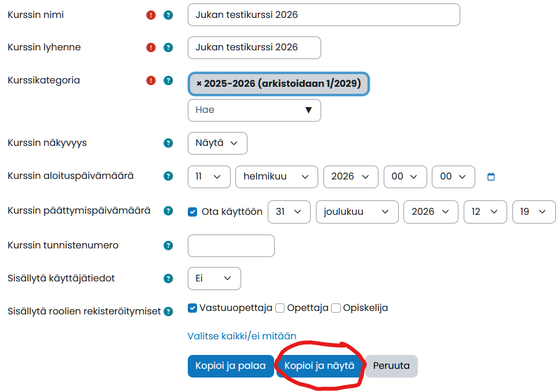The width and height of the screenshot is (557, 392).
Task: Uncheck the Vastuuopettaja role checkbox
Action: (x=192, y=308)
